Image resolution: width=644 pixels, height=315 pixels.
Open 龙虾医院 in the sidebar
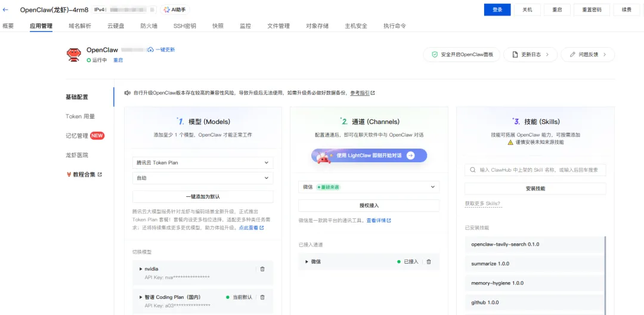coord(77,155)
